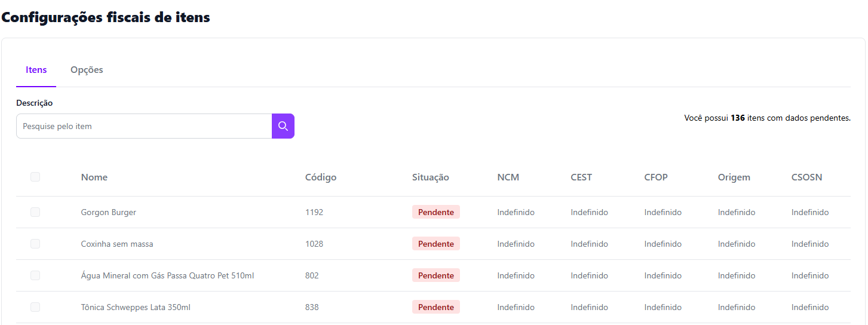The image size is (868, 325).
Task: Check the Gorgon Burger row checkbox
Action: [35, 212]
